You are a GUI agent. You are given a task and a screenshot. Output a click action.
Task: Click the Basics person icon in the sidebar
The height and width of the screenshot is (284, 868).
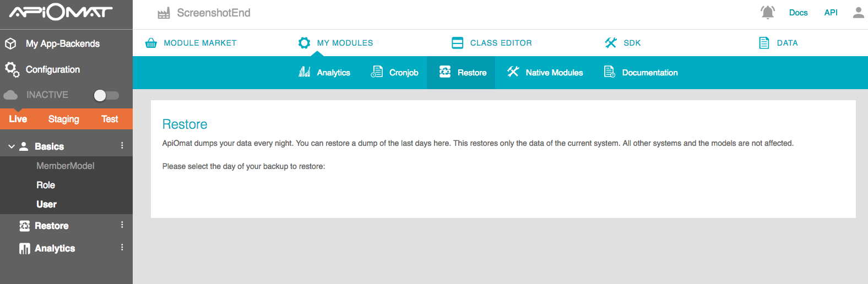24,146
